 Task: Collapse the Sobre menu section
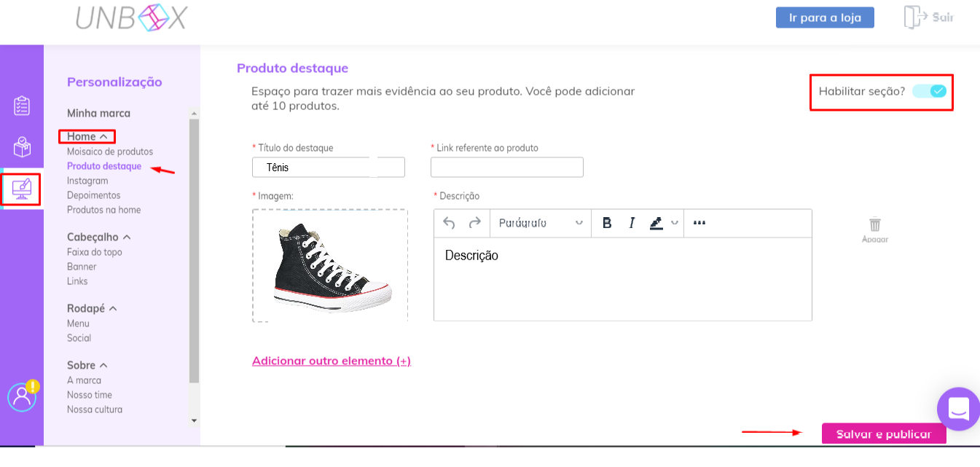coord(87,365)
